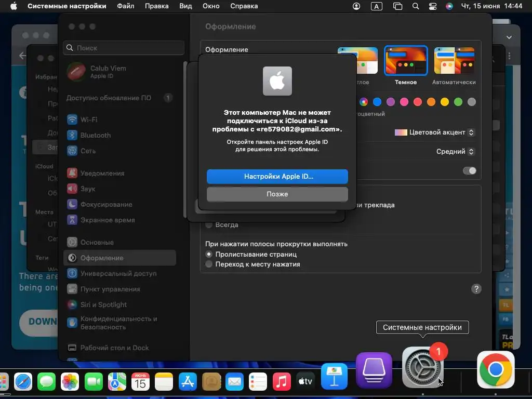Open Reminders from the Dock
The width and height of the screenshot is (532, 399).
coord(258,382)
